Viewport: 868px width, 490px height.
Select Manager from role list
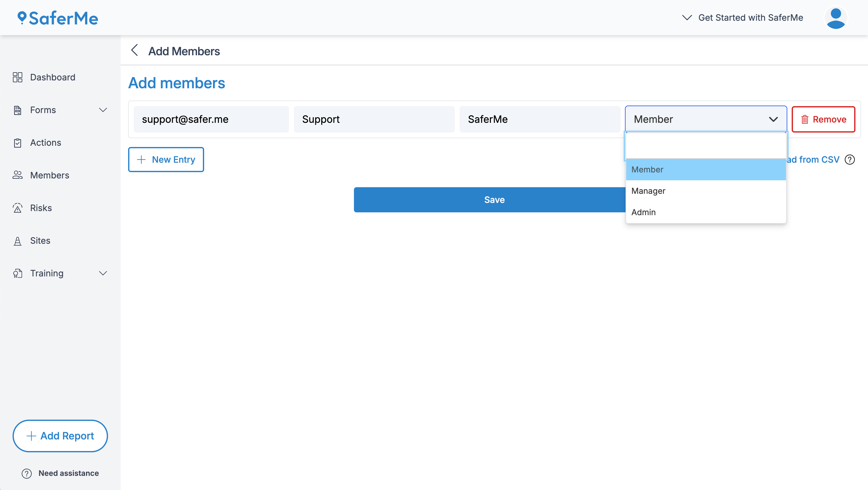pyautogui.click(x=648, y=191)
